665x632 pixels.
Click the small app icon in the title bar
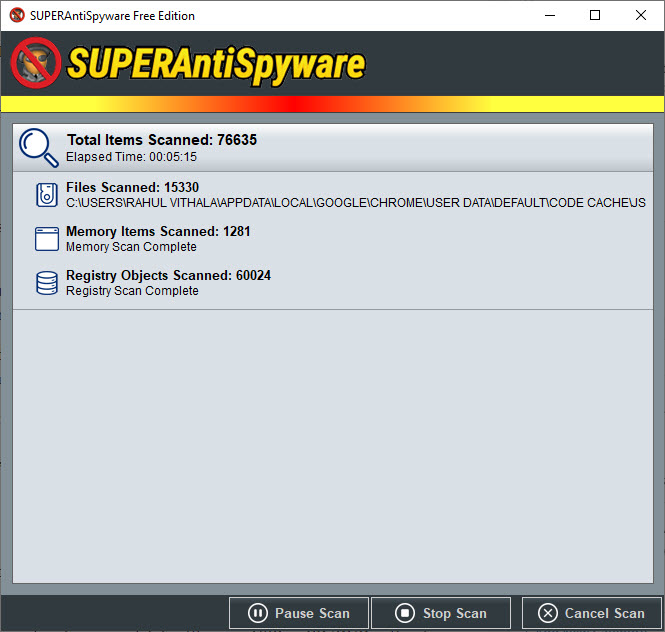click(17, 15)
